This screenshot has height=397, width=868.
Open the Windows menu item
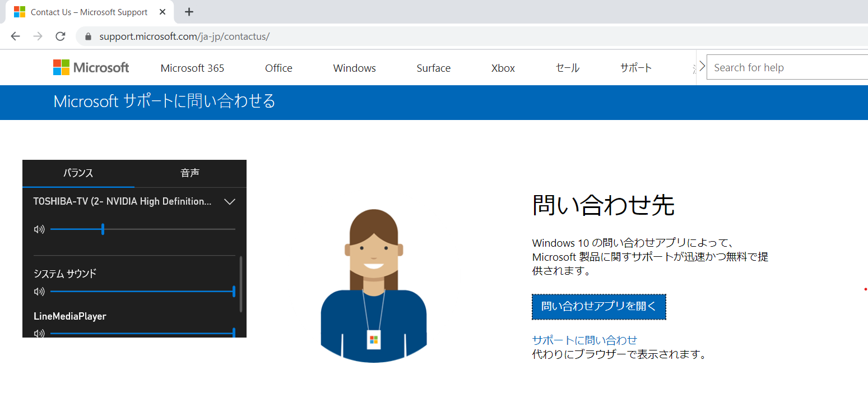click(x=354, y=68)
